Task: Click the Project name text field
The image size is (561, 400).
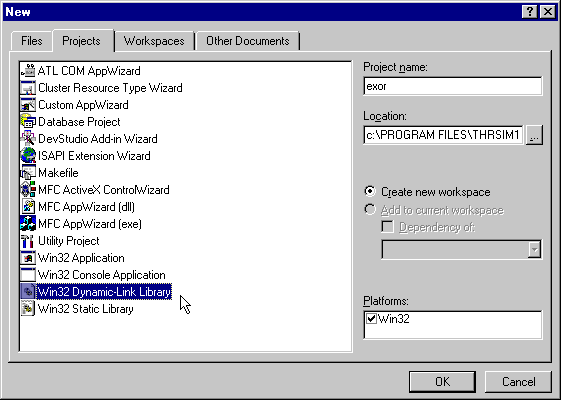Action: [x=453, y=86]
